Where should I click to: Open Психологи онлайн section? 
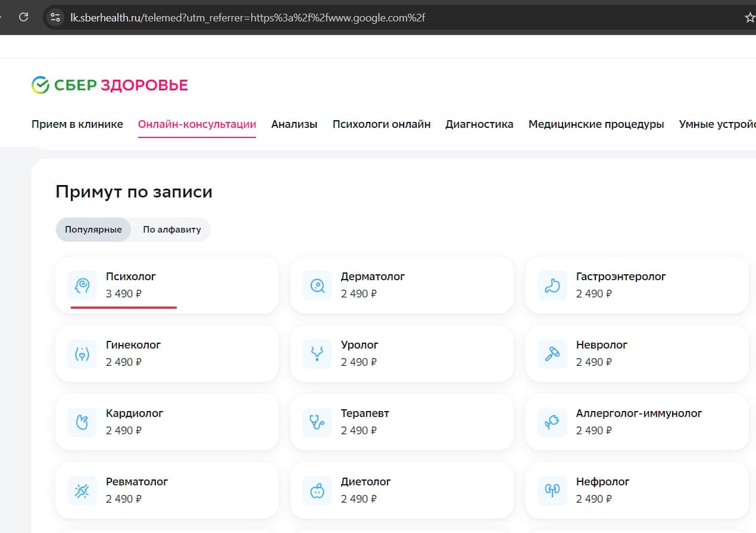click(x=382, y=124)
